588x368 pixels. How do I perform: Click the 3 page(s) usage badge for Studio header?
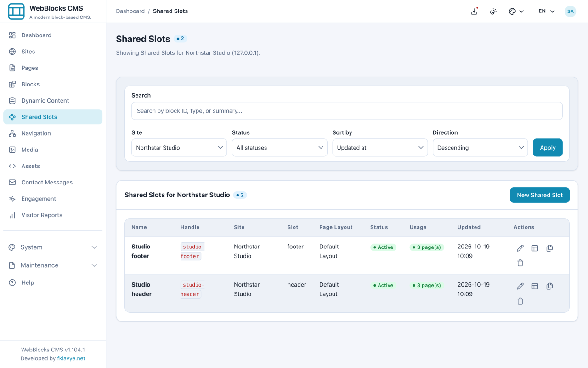pos(427,285)
